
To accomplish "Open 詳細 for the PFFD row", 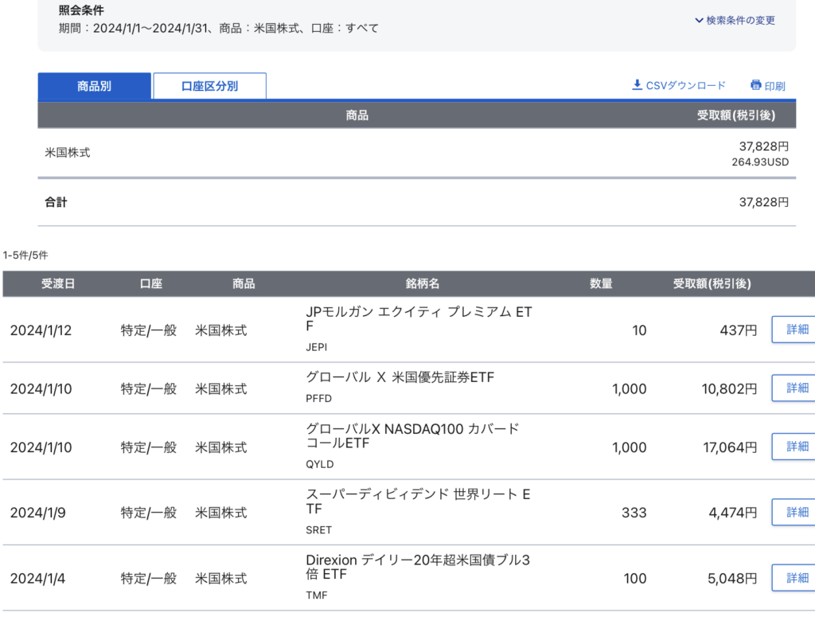I will pyautogui.click(x=794, y=388).
